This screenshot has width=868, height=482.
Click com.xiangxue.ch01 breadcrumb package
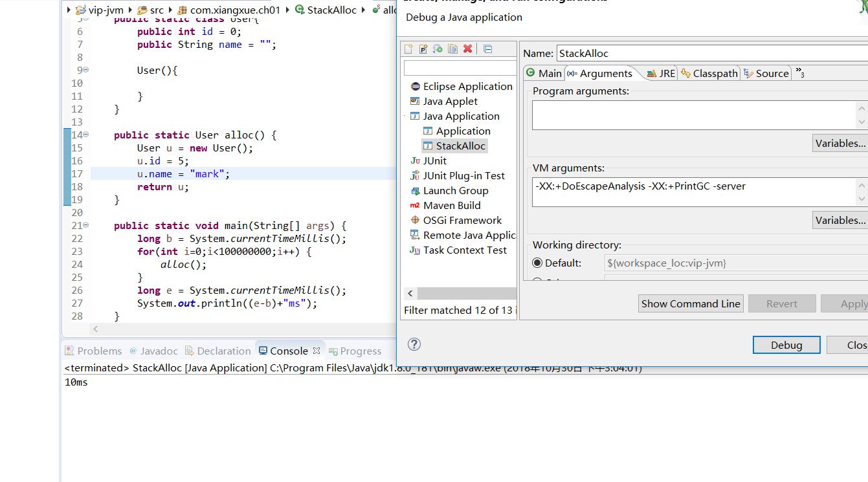(228, 10)
